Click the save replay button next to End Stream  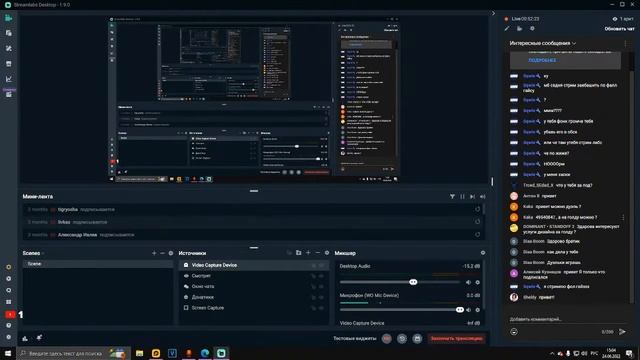(x=417, y=338)
